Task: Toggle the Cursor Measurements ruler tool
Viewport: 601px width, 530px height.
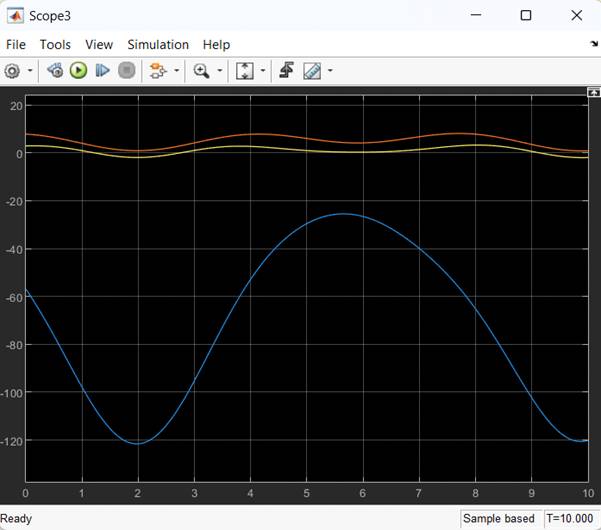Action: pos(312,71)
